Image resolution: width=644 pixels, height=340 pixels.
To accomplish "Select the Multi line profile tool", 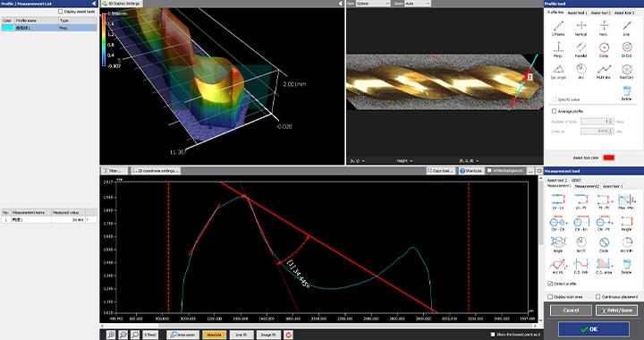I will click(604, 71).
